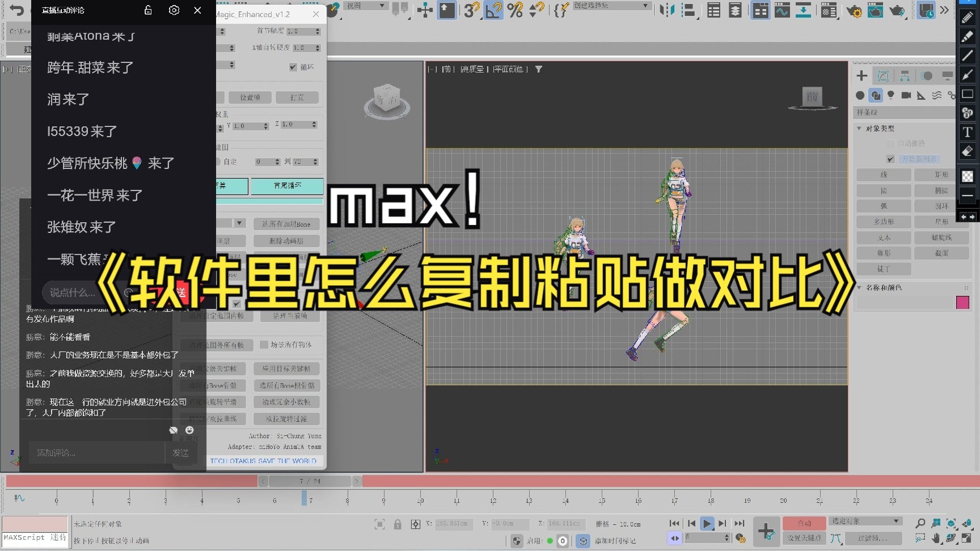Open the Create tab plus icon
Viewport: 980px width, 551px height.
pos(862,75)
